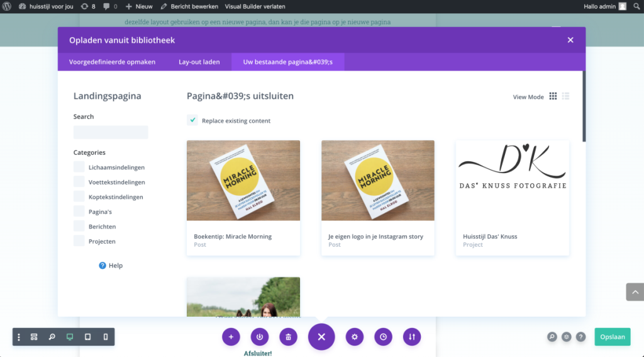Select phone view icon
The width and height of the screenshot is (644, 357).
click(106, 337)
